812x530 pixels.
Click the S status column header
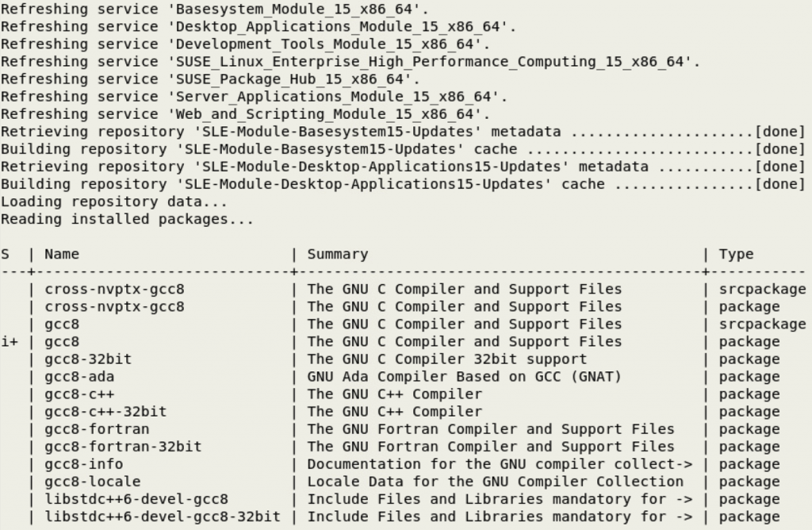tap(6, 254)
